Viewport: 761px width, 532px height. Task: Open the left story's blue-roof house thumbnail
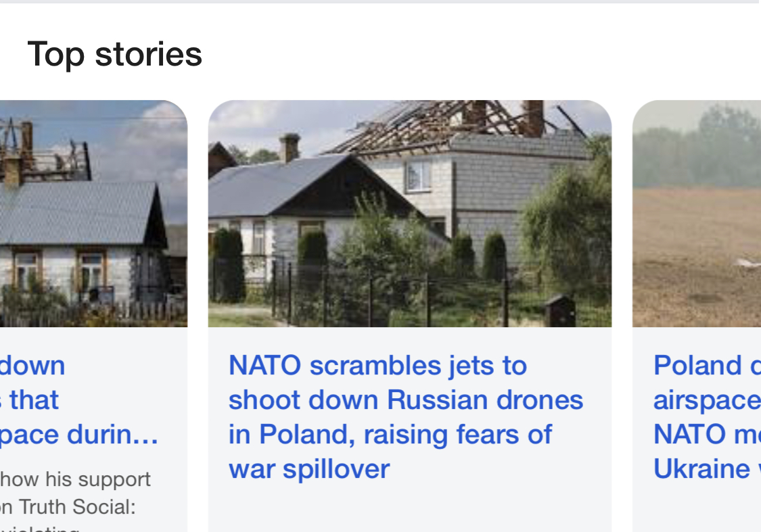tap(93, 214)
